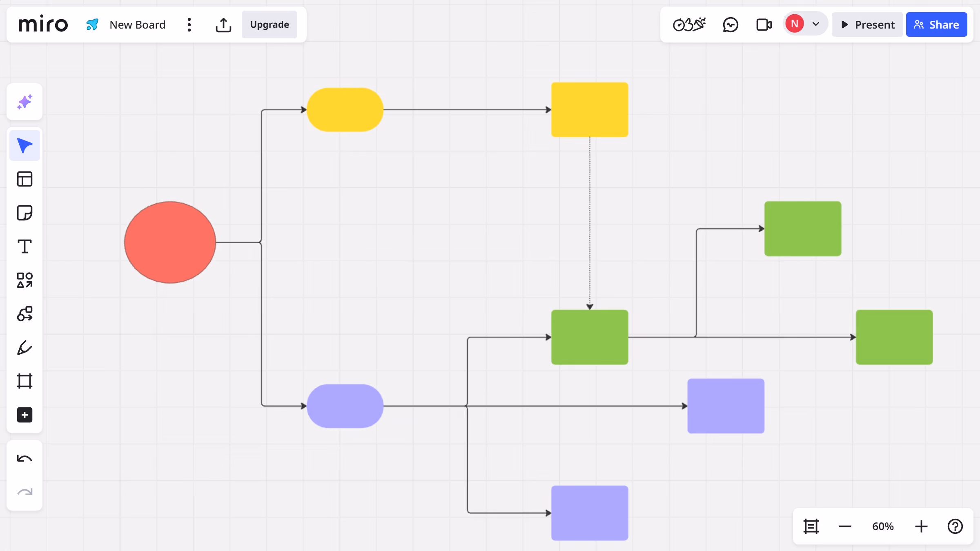Open the Miro AI sparkle tool

(24, 102)
